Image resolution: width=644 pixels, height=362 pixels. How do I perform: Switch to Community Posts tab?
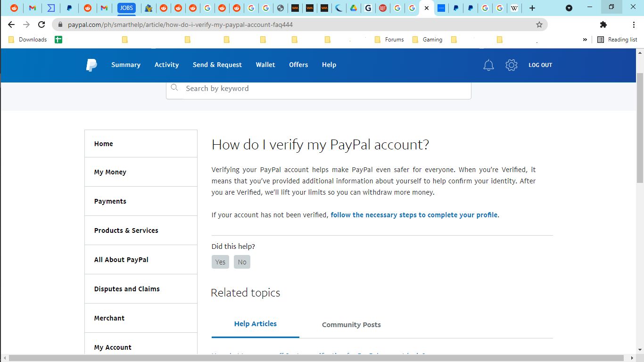pyautogui.click(x=351, y=325)
